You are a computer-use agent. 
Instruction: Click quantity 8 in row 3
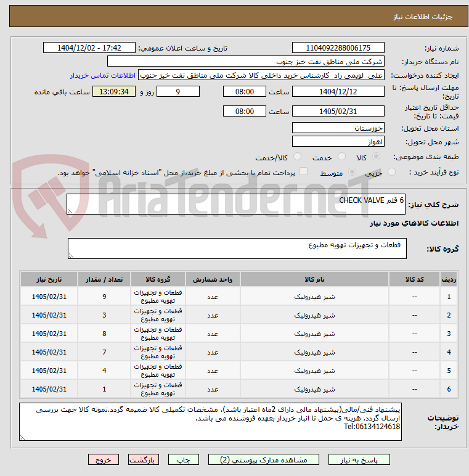(x=104, y=334)
